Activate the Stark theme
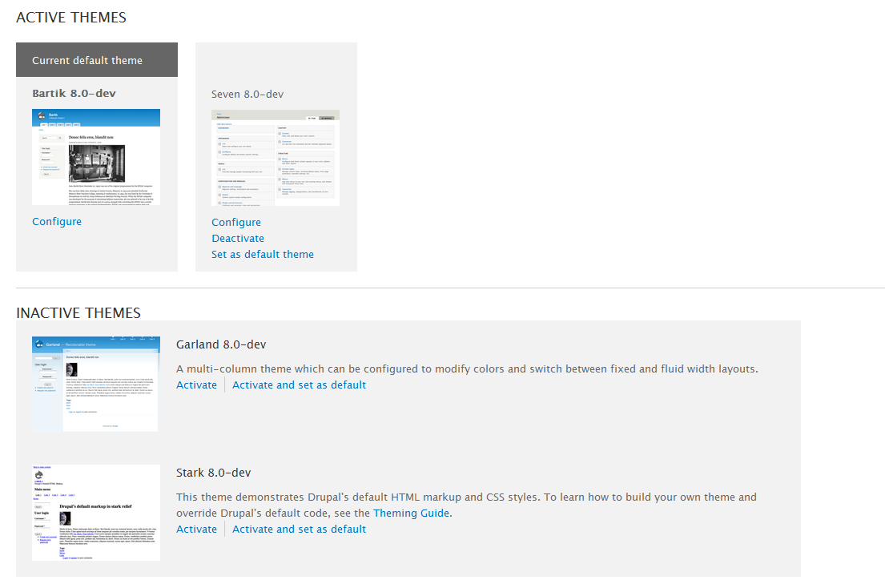The width and height of the screenshot is (885, 588). coord(196,530)
